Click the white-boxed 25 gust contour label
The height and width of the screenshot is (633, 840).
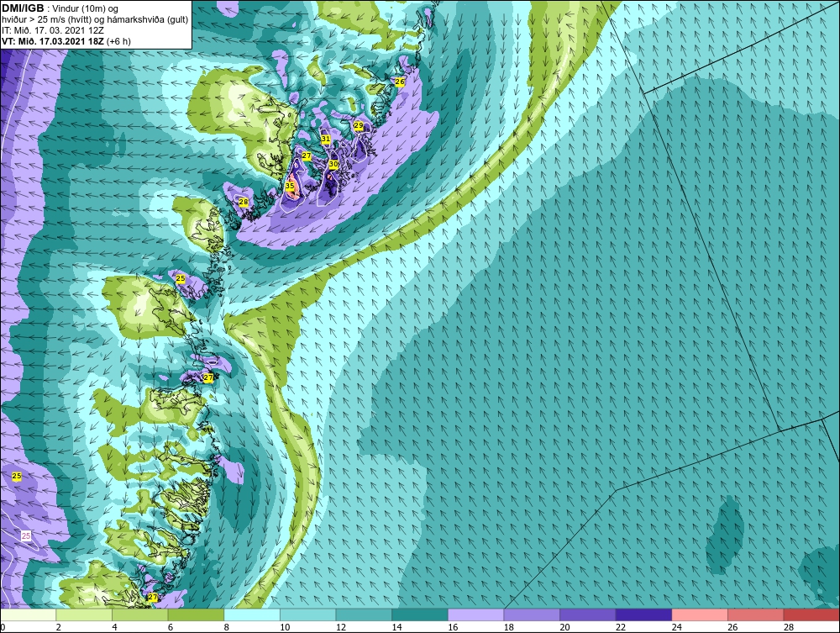coord(26,535)
